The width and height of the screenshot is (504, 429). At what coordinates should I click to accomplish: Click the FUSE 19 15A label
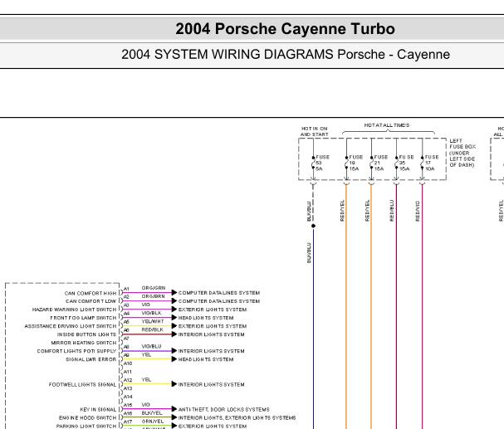(x=356, y=163)
